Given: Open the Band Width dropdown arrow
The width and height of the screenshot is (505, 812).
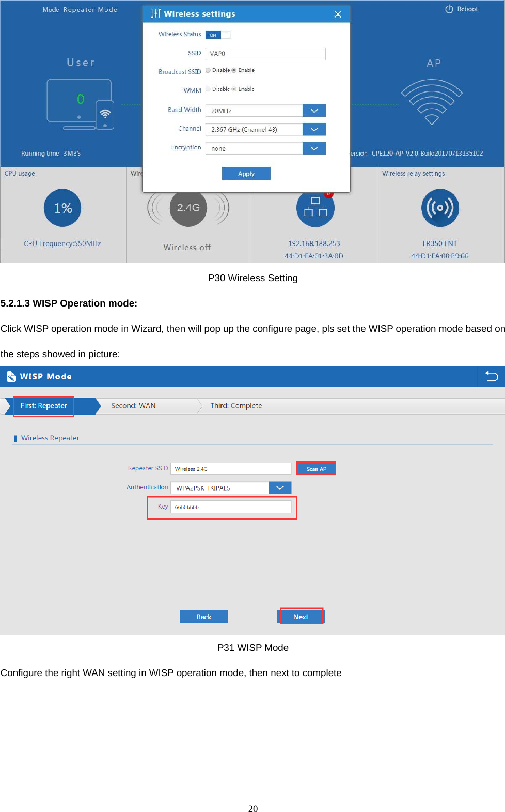Looking at the screenshot, I should pyautogui.click(x=314, y=111).
